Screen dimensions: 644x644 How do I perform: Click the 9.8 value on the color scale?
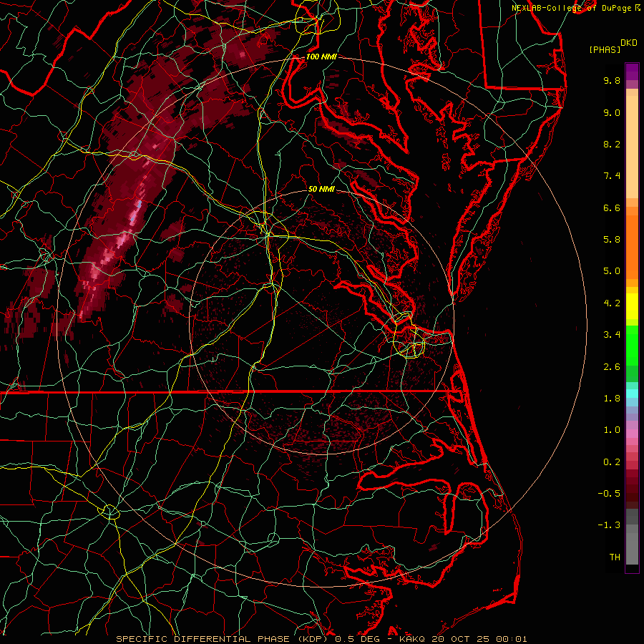point(612,80)
